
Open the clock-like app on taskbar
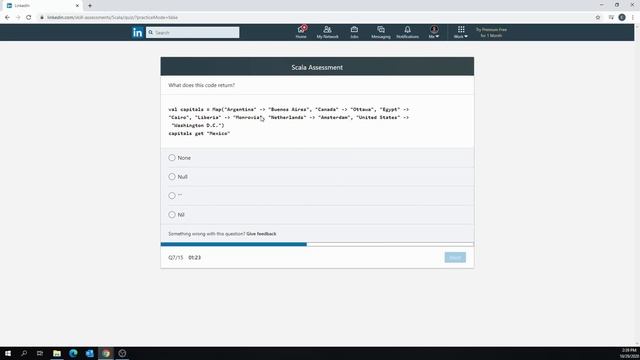tap(122, 353)
